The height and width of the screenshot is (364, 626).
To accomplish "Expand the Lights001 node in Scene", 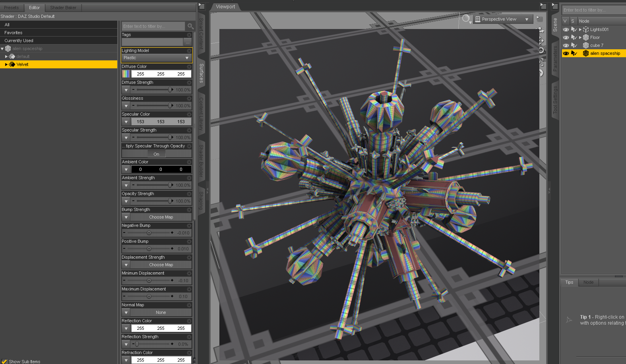I will (x=580, y=29).
